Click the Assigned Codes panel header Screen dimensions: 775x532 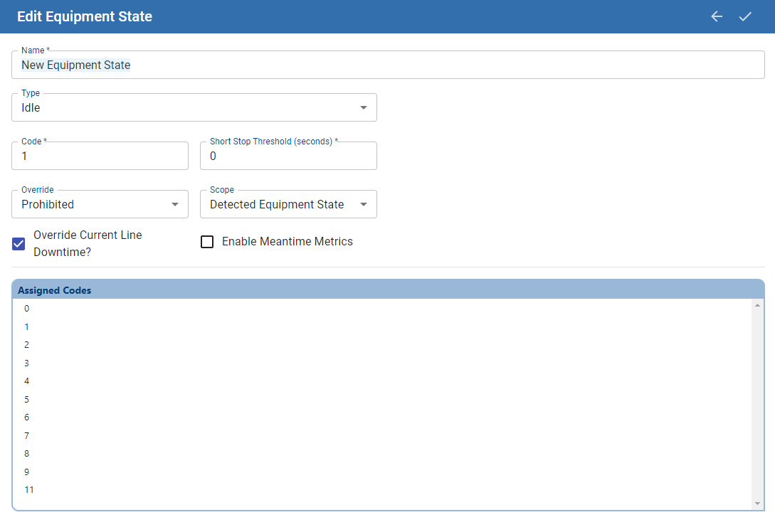tap(388, 290)
